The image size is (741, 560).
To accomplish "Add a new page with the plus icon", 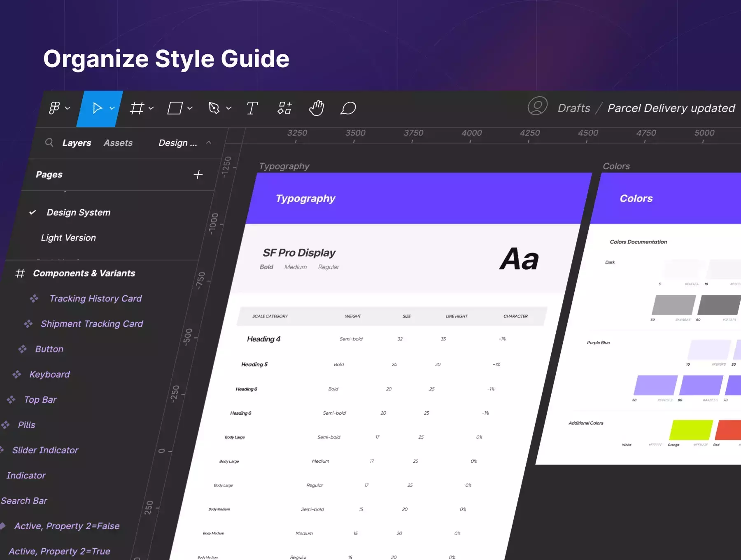I will (198, 175).
